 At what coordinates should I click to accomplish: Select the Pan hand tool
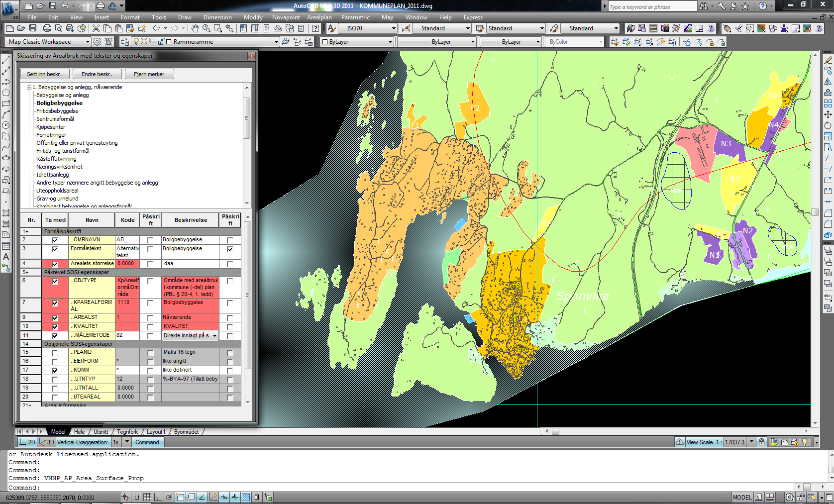(x=195, y=28)
